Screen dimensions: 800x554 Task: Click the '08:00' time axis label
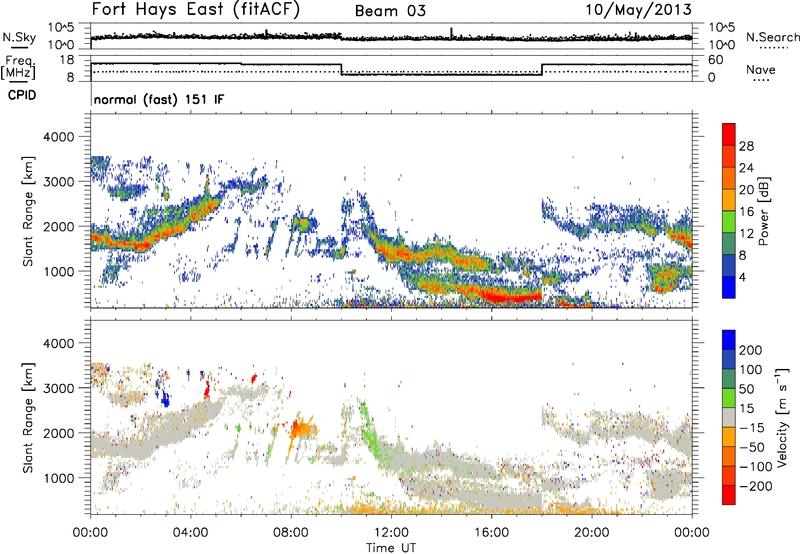click(291, 533)
